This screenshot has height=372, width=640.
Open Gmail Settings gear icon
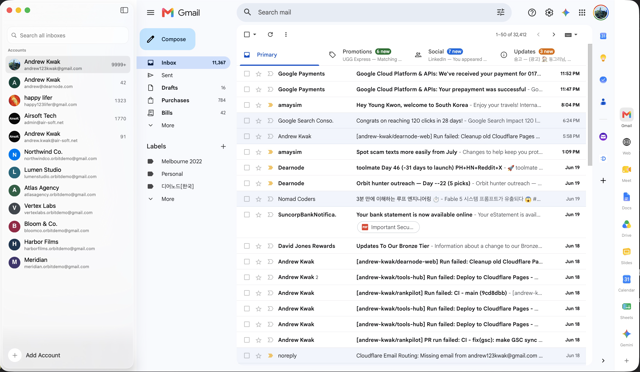tap(549, 13)
